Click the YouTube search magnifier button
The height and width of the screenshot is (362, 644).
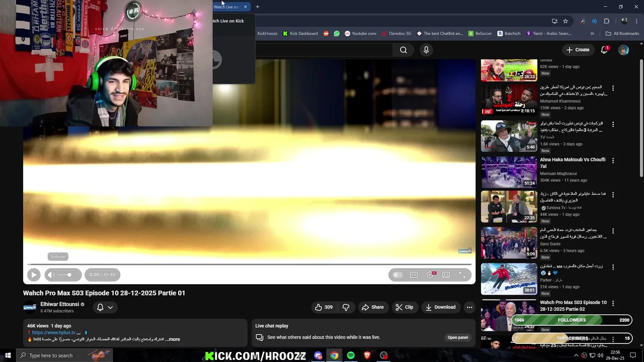404,50
